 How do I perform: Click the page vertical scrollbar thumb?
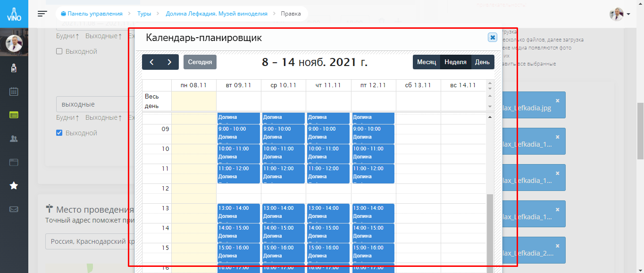coord(640,131)
